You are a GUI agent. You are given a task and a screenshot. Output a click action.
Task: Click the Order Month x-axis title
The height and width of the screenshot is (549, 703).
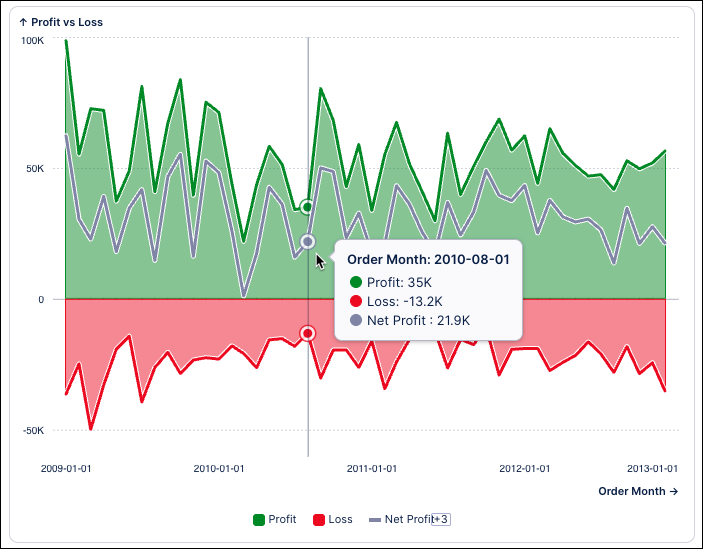pyautogui.click(x=638, y=491)
